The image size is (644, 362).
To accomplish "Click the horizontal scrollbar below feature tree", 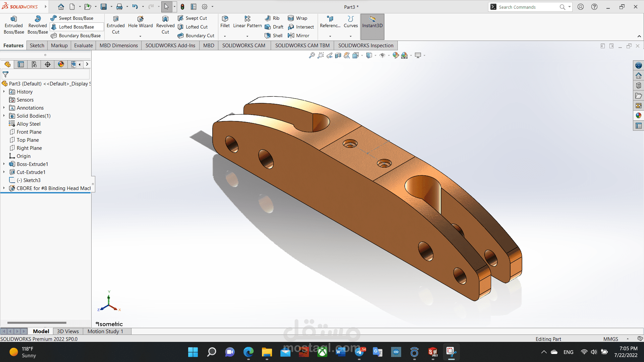I will (37, 323).
